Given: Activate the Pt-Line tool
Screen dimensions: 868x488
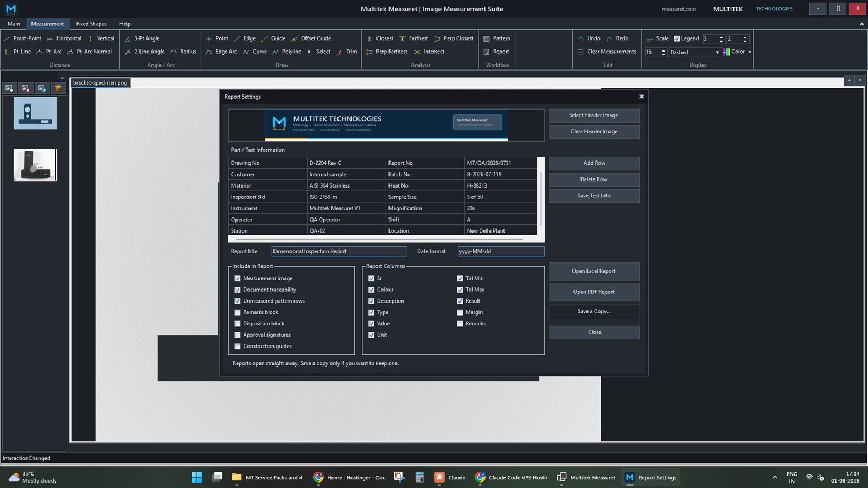Looking at the screenshot, I should [17, 52].
